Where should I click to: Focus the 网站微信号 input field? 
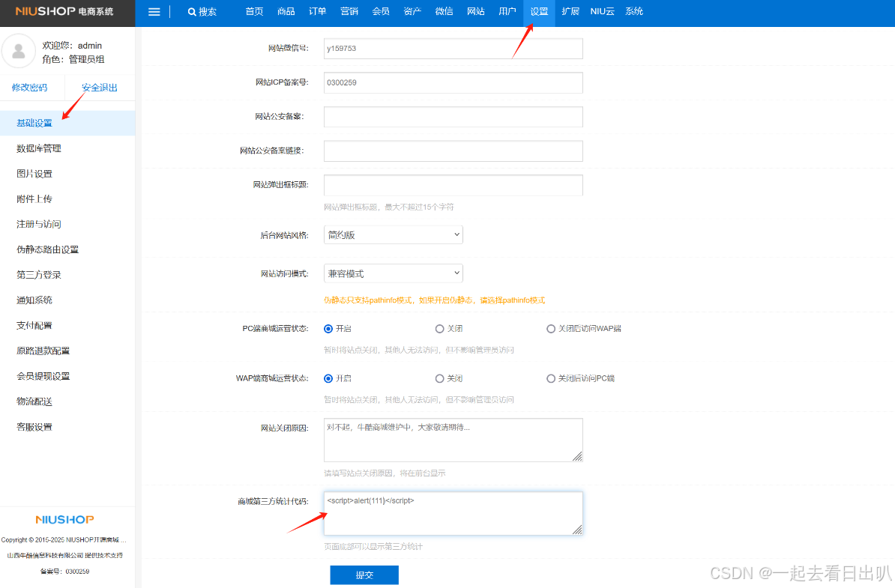pyautogui.click(x=453, y=49)
